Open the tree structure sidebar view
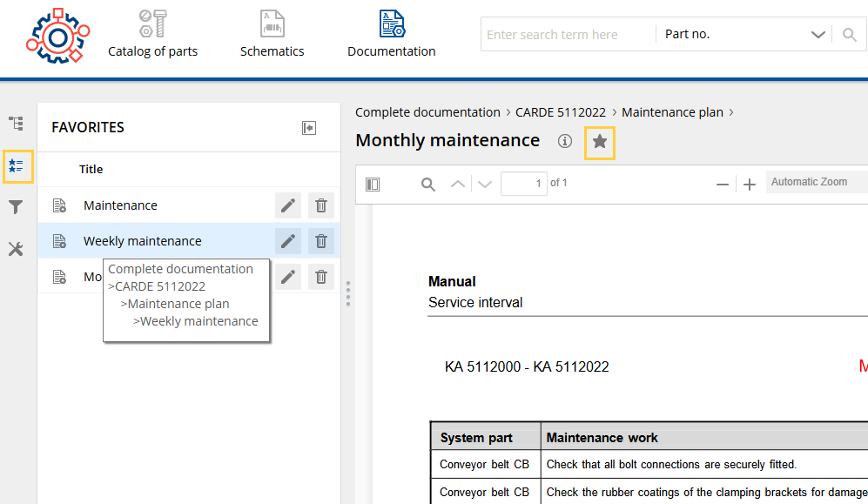Screen dimensions: 868x504 click(16, 123)
